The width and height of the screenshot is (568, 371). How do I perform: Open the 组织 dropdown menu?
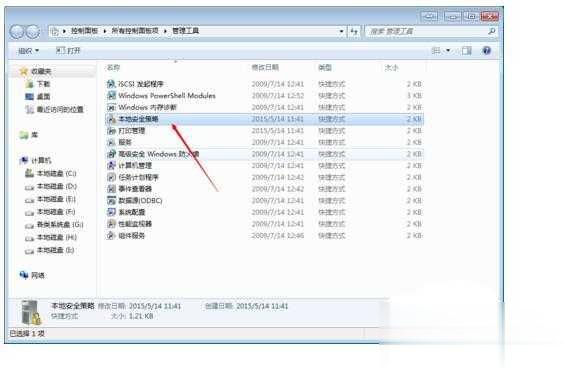pos(28,51)
